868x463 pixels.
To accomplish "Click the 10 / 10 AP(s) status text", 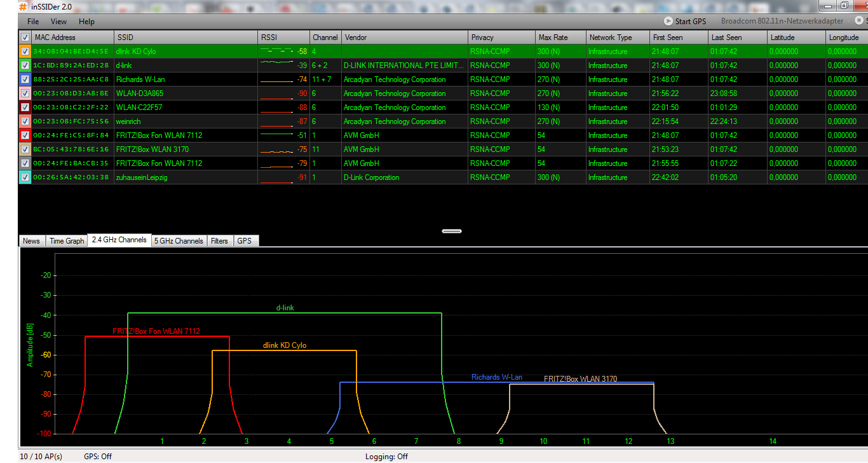I will point(41,457).
